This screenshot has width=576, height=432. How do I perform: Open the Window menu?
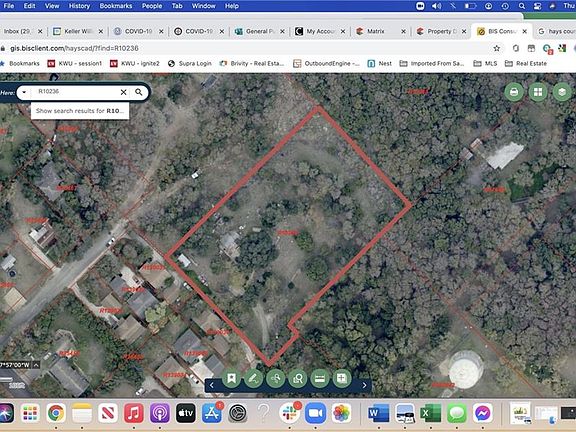[204, 6]
